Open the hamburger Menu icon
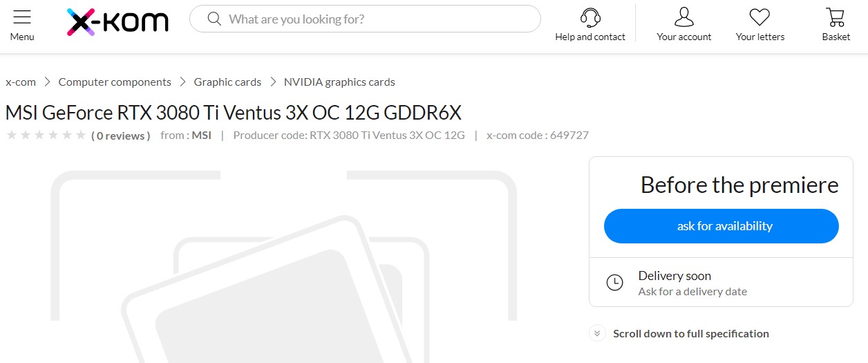The height and width of the screenshot is (363, 868). [22, 18]
